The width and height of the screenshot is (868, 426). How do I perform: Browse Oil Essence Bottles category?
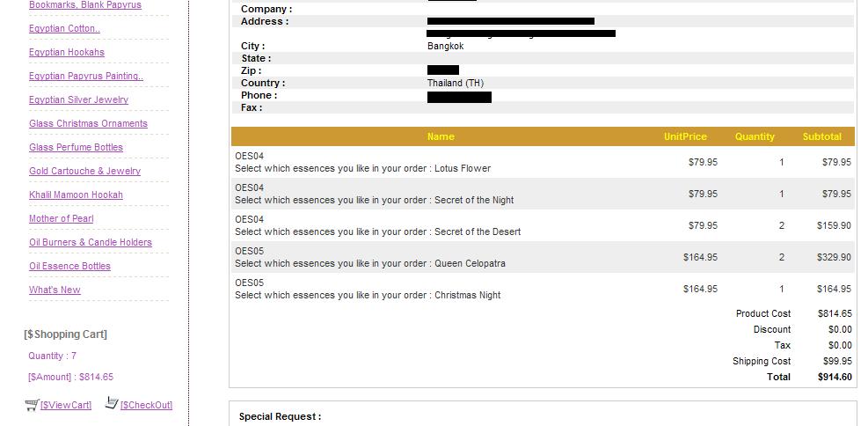(69, 267)
